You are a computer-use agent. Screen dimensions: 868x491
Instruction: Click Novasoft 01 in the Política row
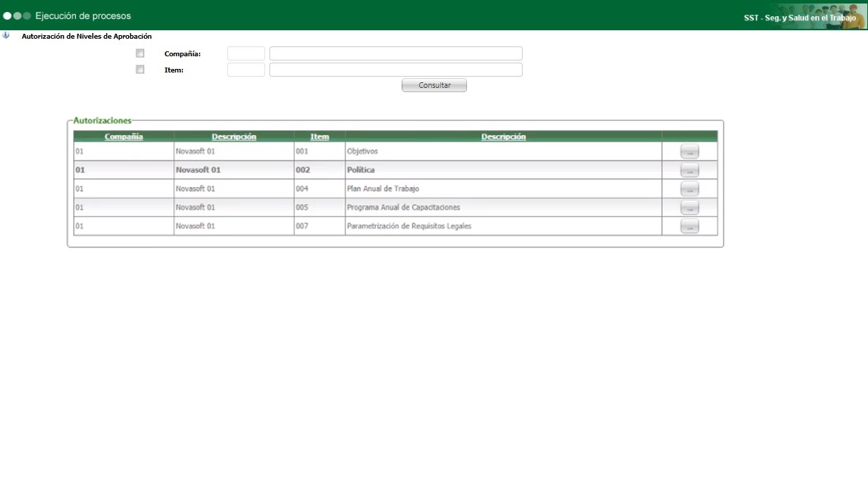click(198, 170)
